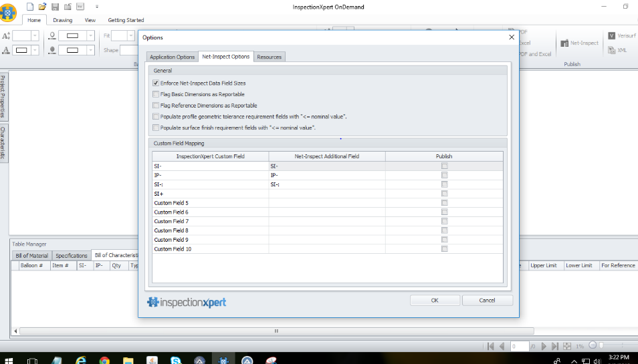Open the balloon fill color dropdown
The width and height of the screenshot is (638, 364).
(91, 50)
